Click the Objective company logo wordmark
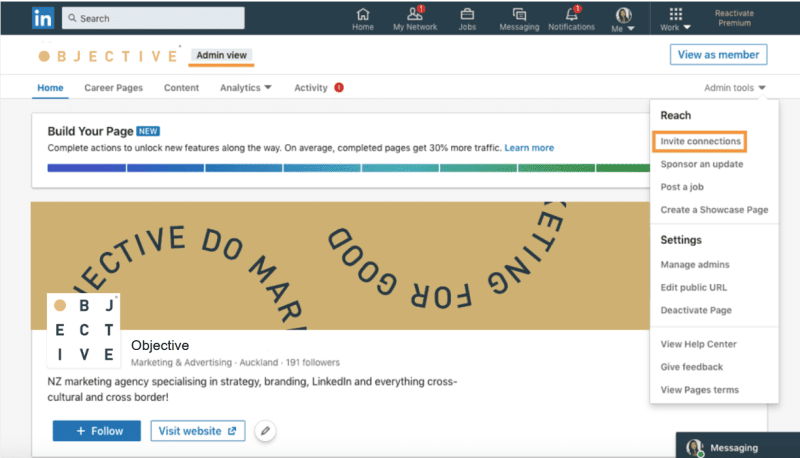 (x=109, y=56)
